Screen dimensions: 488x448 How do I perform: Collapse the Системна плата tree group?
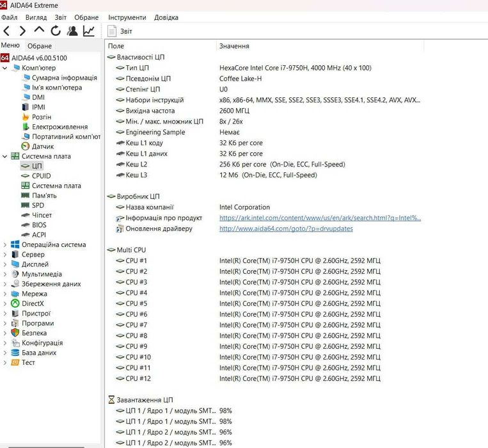[x=4, y=156]
